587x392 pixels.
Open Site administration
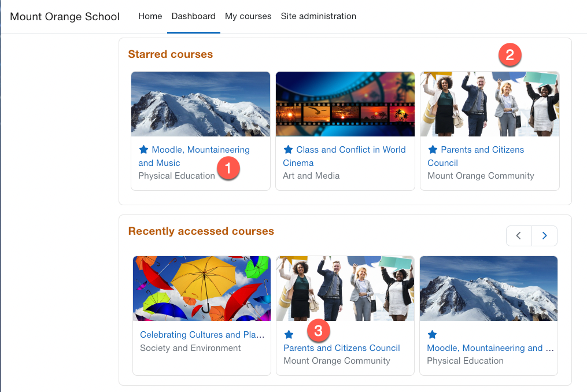[319, 16]
